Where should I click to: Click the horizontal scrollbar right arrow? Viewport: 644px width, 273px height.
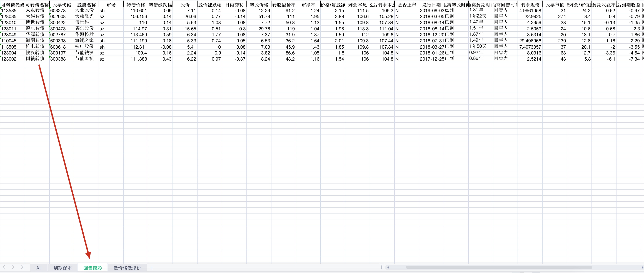pyautogui.click(x=643, y=267)
